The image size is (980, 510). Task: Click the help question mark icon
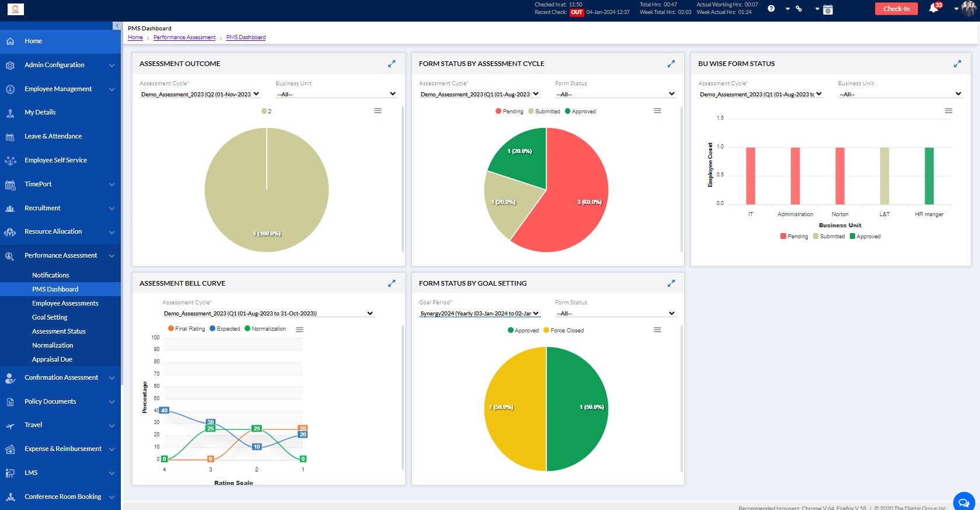click(771, 9)
